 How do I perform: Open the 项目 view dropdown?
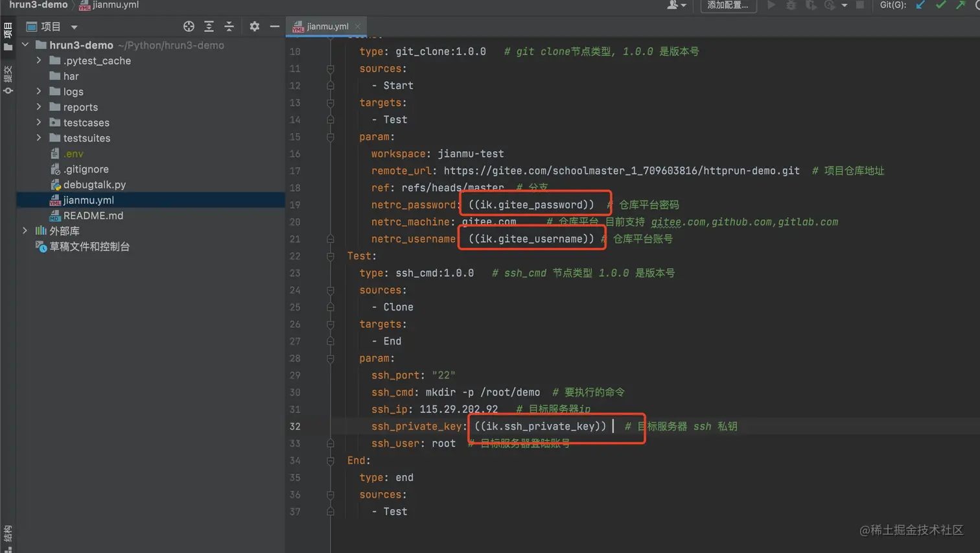(74, 27)
